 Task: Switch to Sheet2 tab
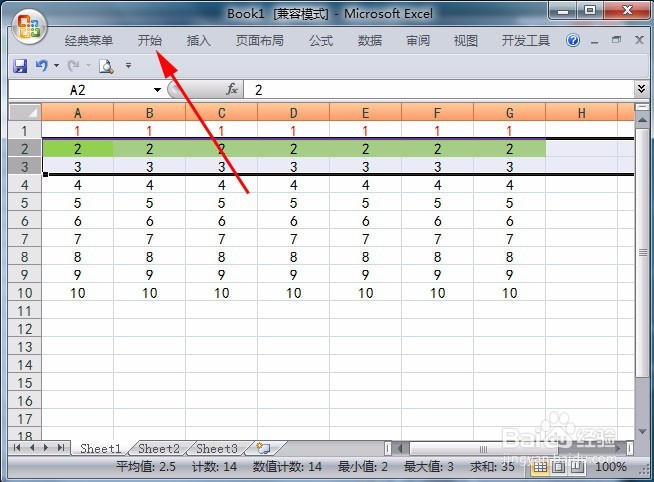tap(159, 449)
